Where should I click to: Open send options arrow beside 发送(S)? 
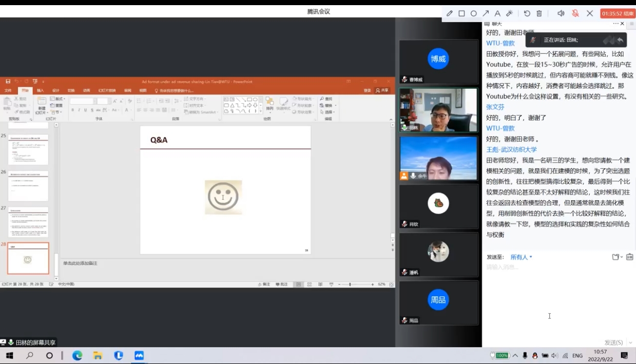(x=630, y=342)
